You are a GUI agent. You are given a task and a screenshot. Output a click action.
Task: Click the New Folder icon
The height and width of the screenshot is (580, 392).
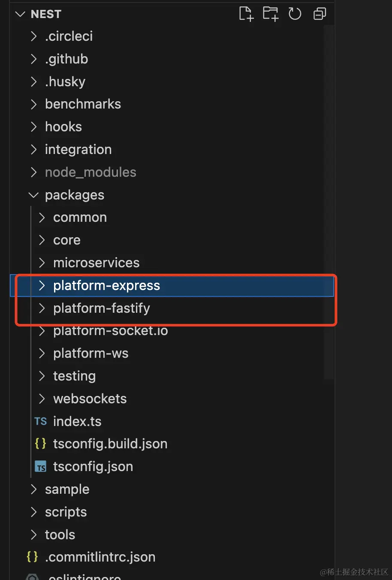tap(271, 14)
